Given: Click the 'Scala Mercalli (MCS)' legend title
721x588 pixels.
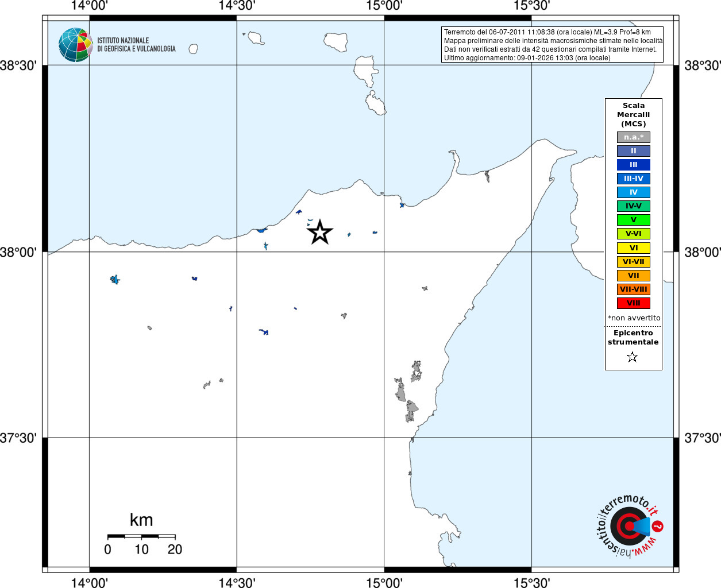Looking at the screenshot, I should click(634, 115).
